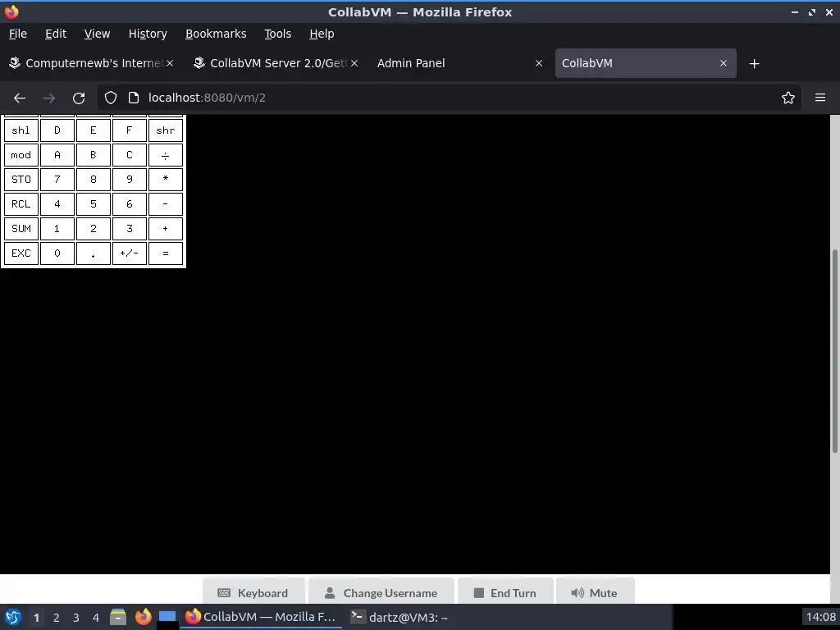Click the hex B calculator key
The width and height of the screenshot is (840, 630).
point(94,155)
